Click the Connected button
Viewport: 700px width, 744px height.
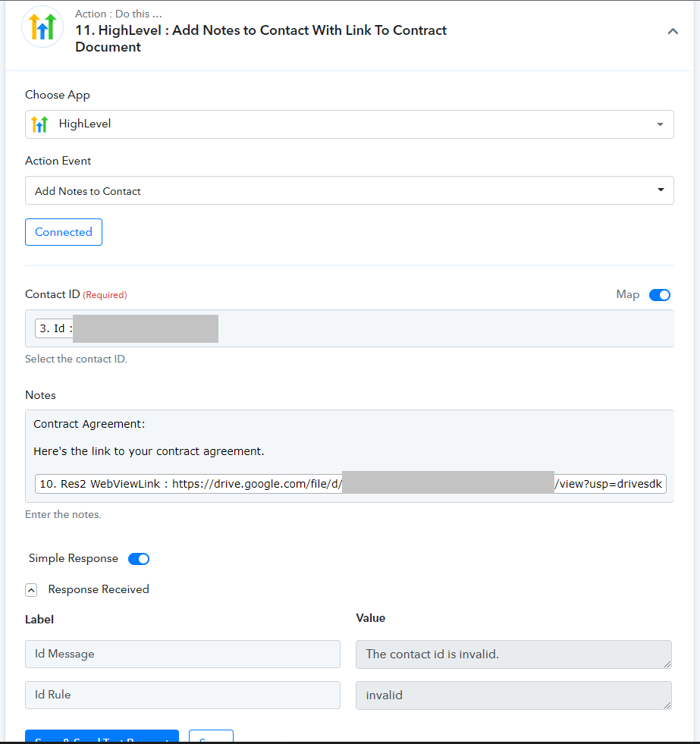64,232
